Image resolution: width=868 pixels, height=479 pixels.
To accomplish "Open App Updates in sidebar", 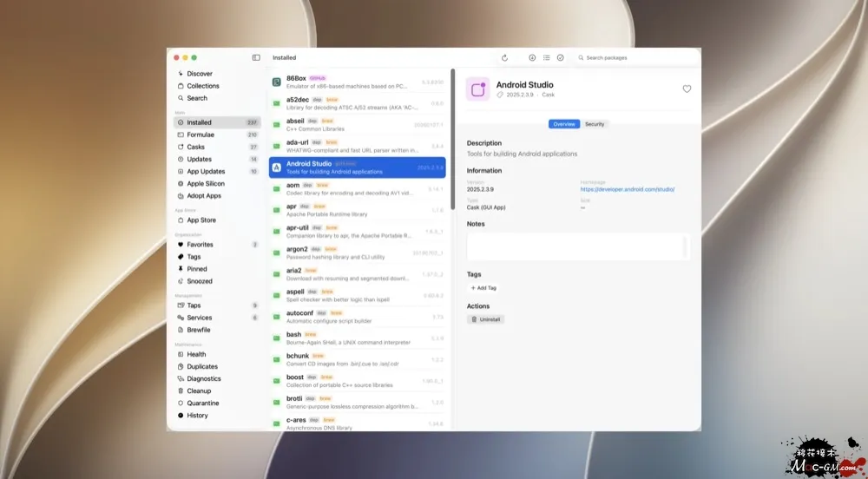I will click(217, 171).
